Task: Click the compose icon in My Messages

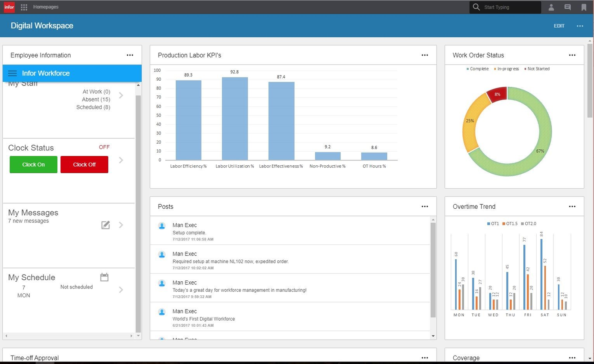Action: [x=105, y=225]
